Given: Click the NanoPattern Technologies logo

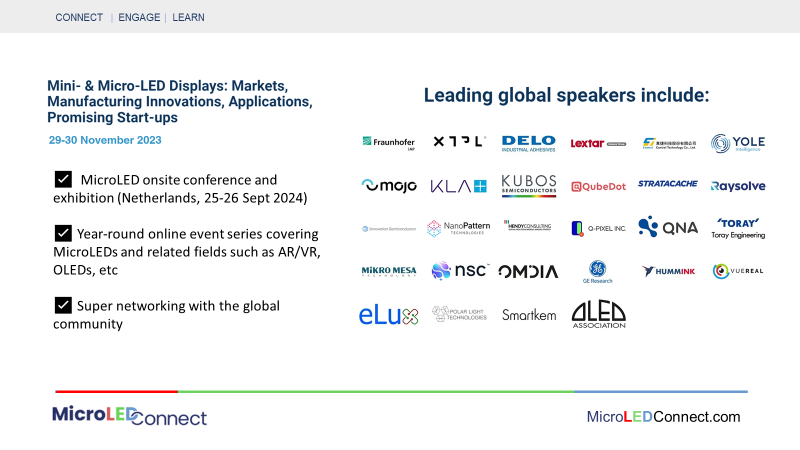Looking at the screenshot, I should [459, 228].
